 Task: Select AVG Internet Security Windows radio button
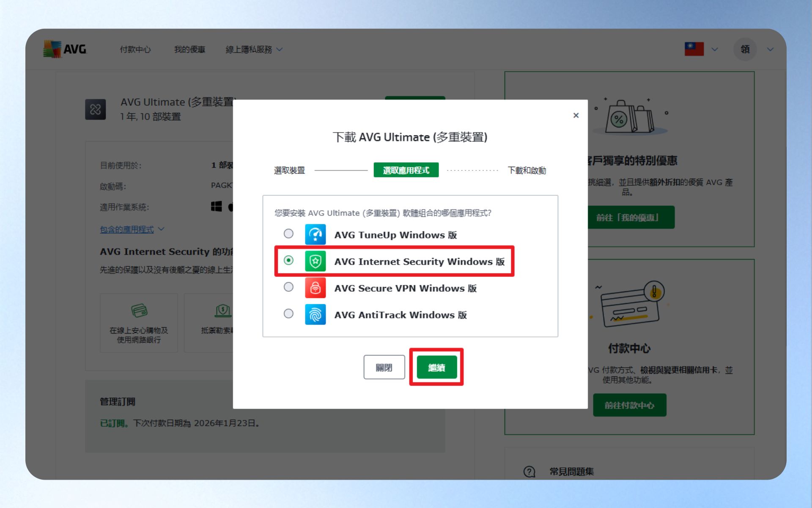(288, 260)
